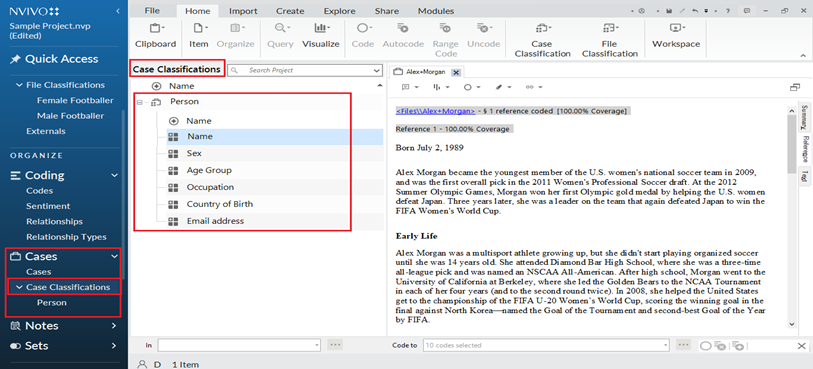Expand the Notes section
Viewport: 813px width, 369px height.
point(115,326)
